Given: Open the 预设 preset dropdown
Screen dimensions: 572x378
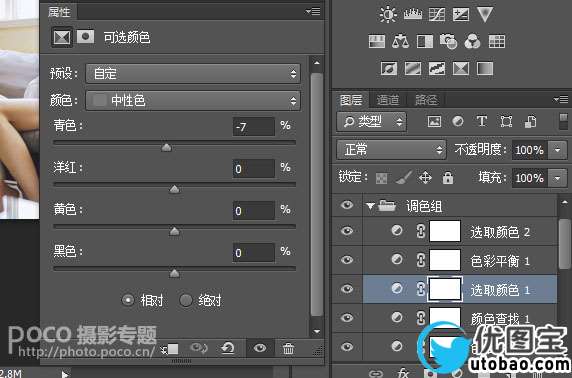Looking at the screenshot, I should (x=193, y=73).
